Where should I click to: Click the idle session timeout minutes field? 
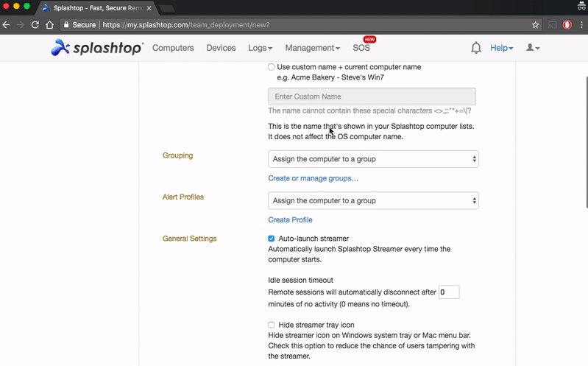click(448, 292)
